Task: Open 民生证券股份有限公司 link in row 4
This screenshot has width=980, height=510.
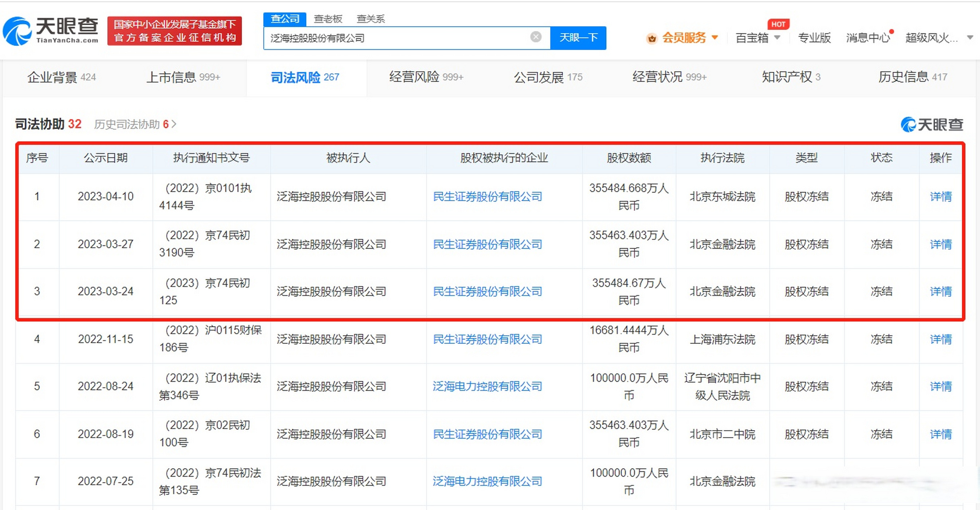Action: 487,339
